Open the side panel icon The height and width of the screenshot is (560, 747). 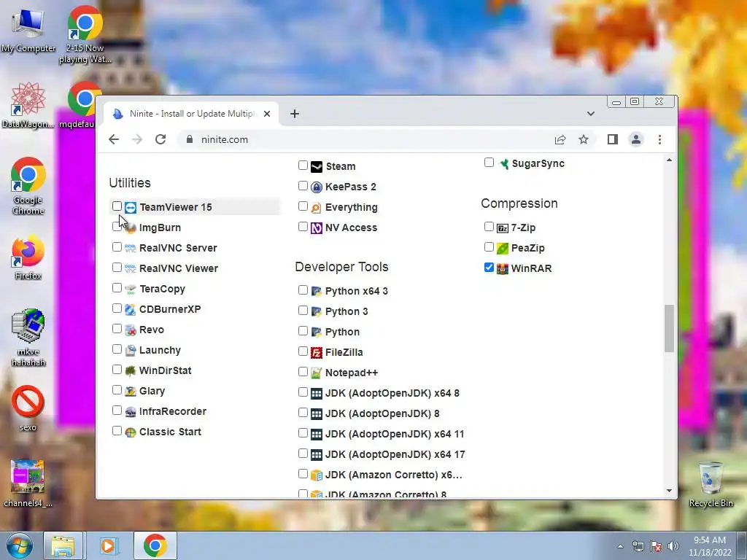click(613, 139)
